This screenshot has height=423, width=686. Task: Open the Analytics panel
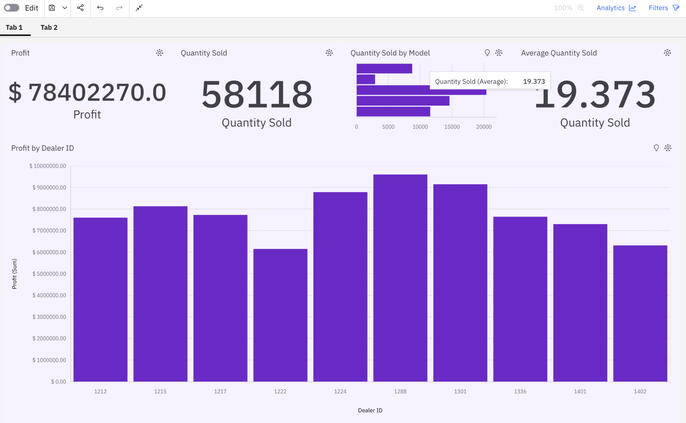click(x=616, y=8)
